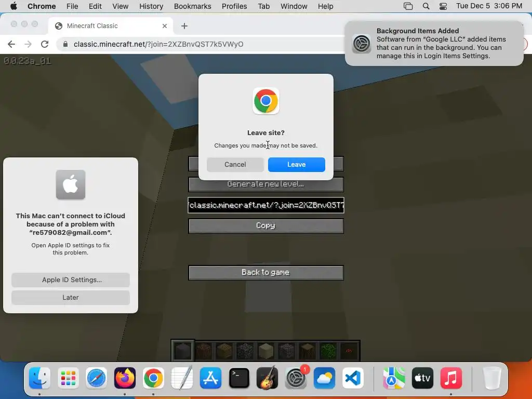The width and height of the screenshot is (532, 399).
Task: Select the green leaves block in hotbar
Action: click(x=328, y=351)
